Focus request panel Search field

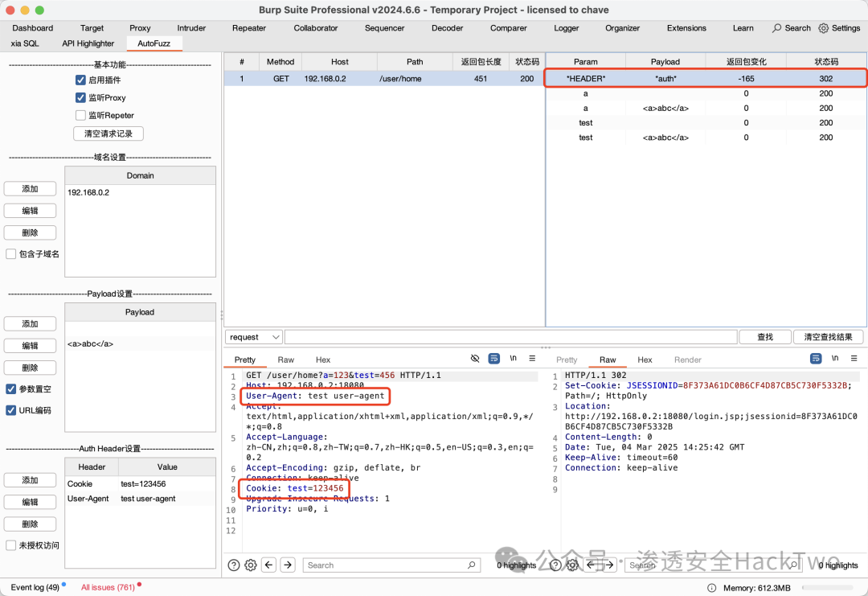391,565
